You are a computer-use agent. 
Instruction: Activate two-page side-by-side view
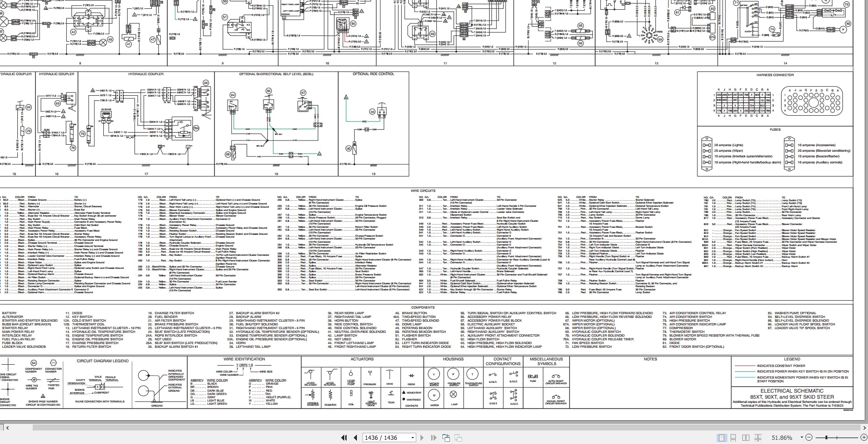point(746,438)
